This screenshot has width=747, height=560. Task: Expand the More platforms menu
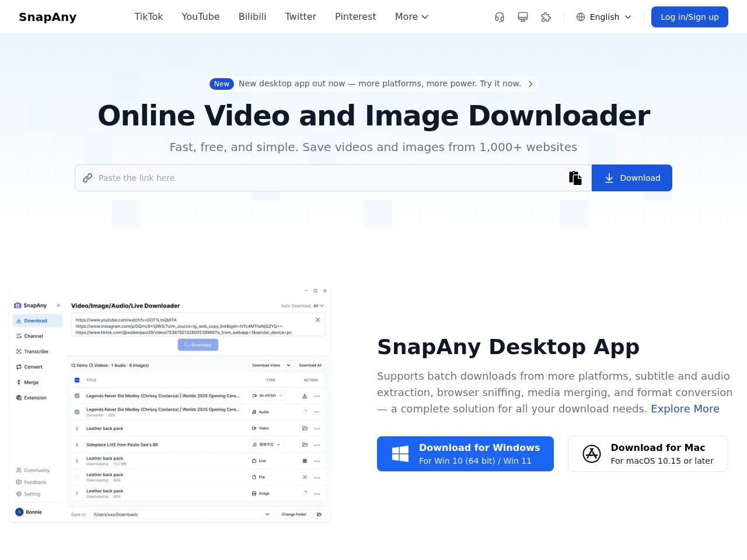click(x=411, y=17)
